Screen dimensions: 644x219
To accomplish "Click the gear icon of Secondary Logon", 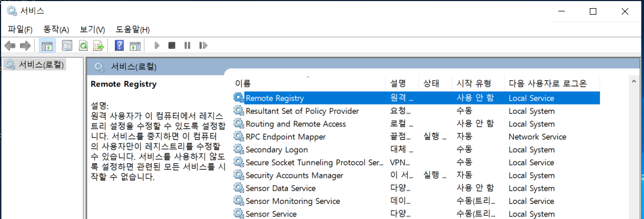I will pos(238,150).
